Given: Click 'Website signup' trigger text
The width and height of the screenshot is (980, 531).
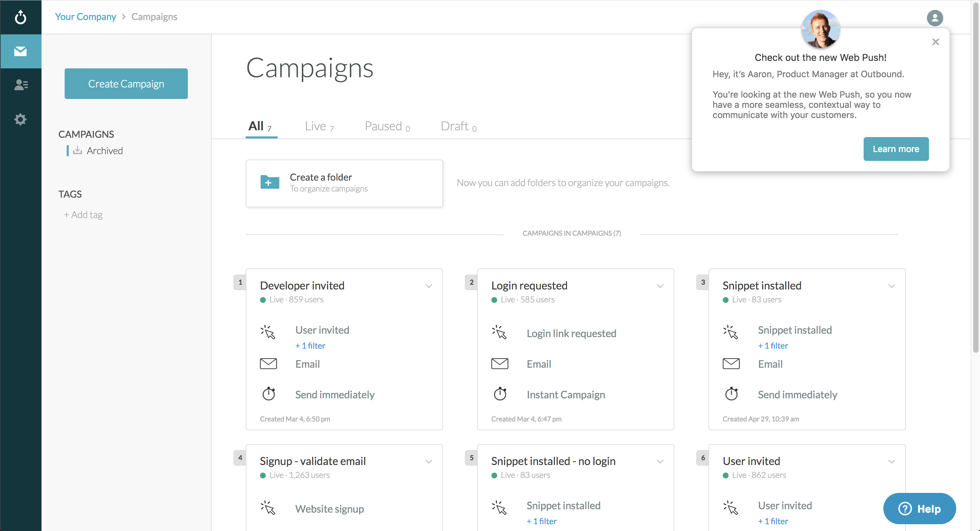Looking at the screenshot, I should (329, 509).
